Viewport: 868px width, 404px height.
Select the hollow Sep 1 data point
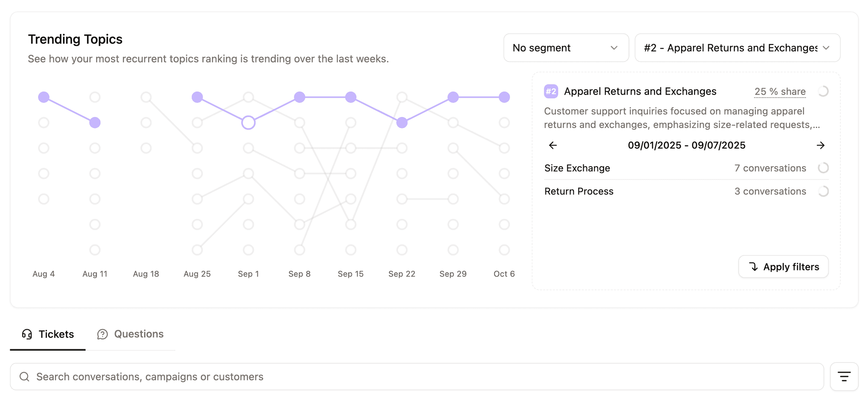(248, 123)
